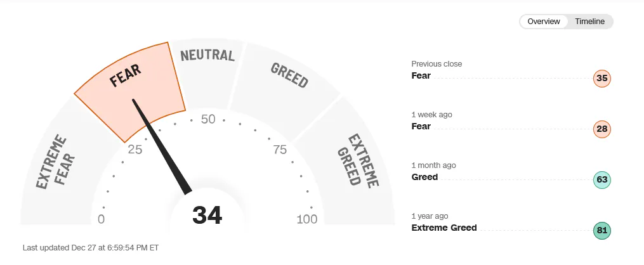Screen dimensions: 644x265
Task: Select the Overview toggle option
Action: pos(543,22)
